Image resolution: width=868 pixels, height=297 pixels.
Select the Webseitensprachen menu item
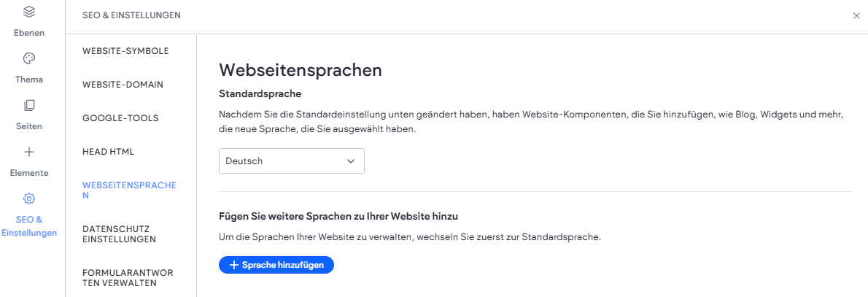click(x=130, y=190)
